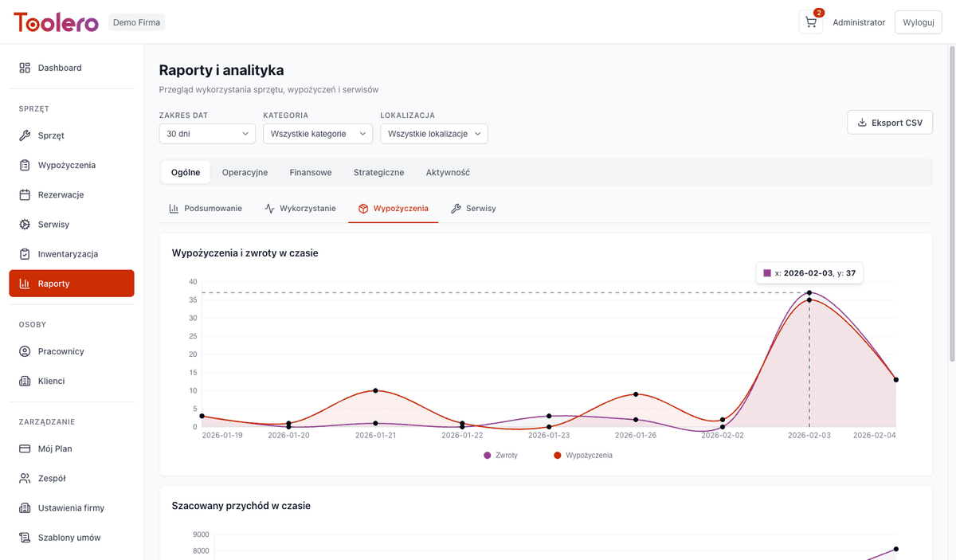The image size is (956, 560).
Task: Open Rezerwacje via its calendar icon
Action: pos(25,194)
